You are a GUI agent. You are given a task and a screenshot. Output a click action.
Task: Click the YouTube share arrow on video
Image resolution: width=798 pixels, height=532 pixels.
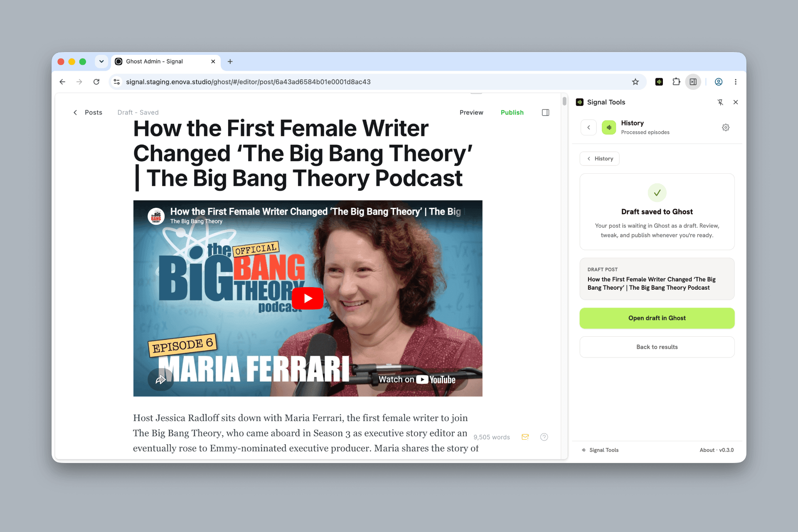160,379
